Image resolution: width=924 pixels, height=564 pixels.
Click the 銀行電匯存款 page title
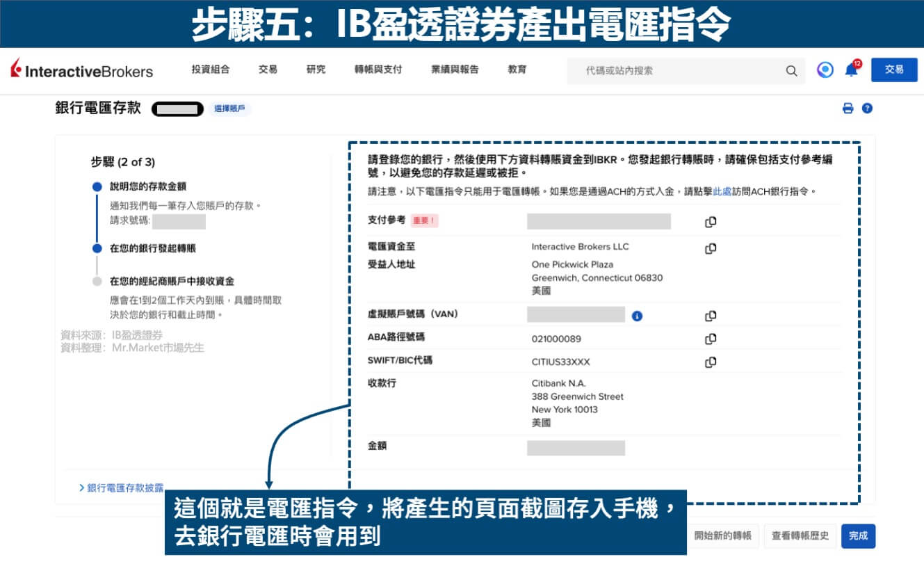coord(98,108)
